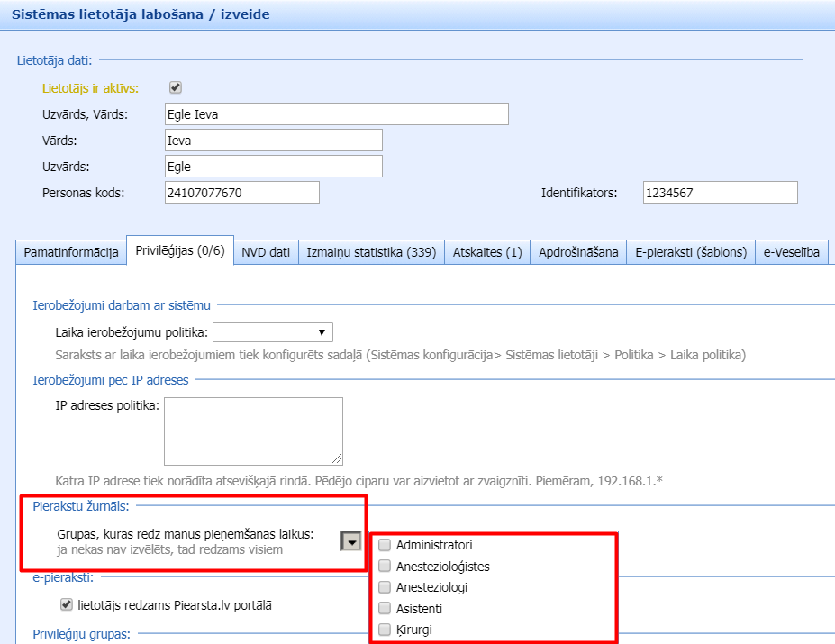Tick the Administratori group checkbox
The image size is (835, 644).
[385, 545]
